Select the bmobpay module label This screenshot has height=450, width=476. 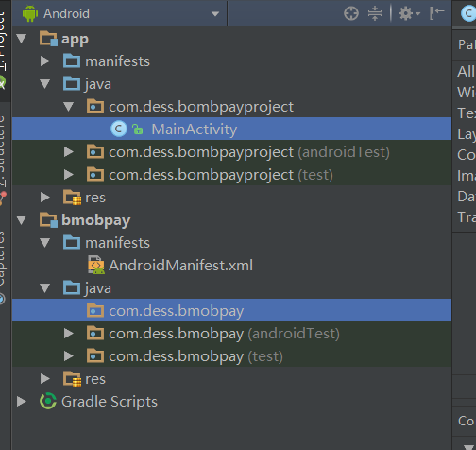pos(96,220)
